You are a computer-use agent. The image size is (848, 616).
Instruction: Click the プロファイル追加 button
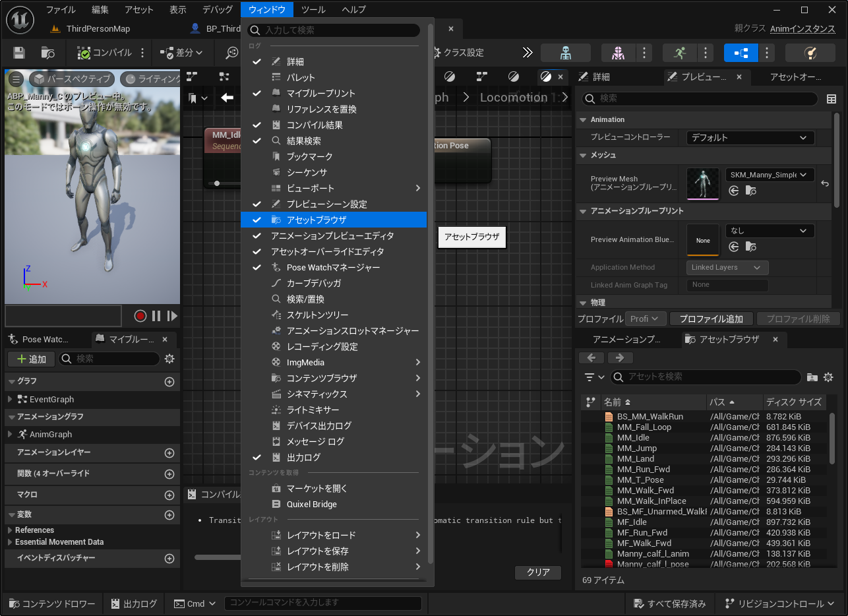pos(712,319)
